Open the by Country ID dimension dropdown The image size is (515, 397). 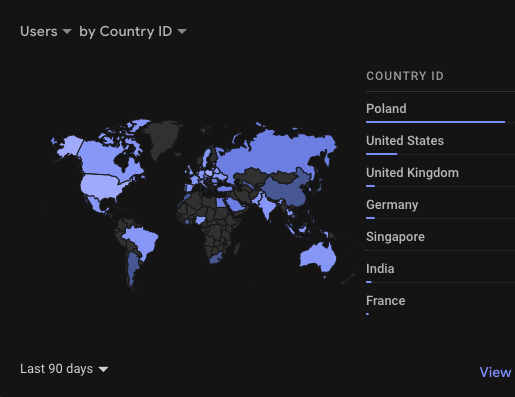coord(133,31)
